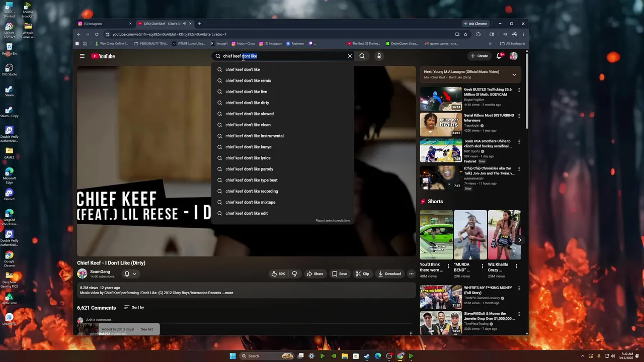The width and height of the screenshot is (644, 362).
Task: Choose suggestion chief keef don't like mixtape
Action: point(283,202)
